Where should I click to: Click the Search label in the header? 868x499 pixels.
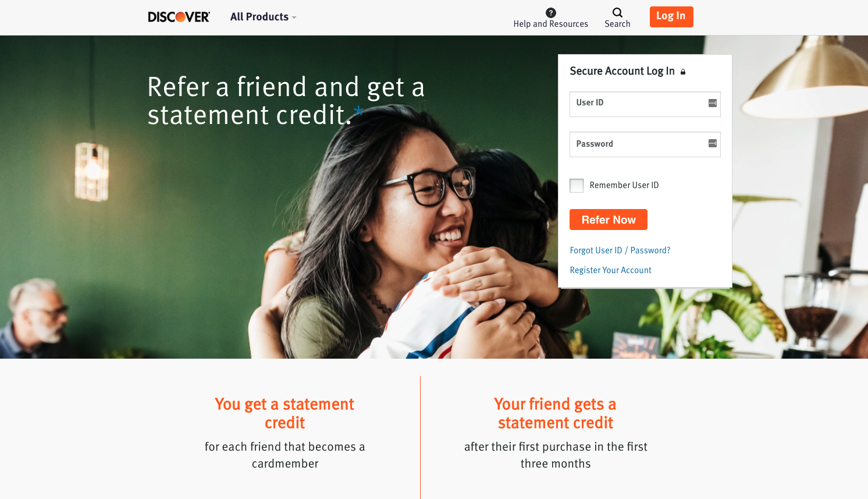tap(617, 24)
